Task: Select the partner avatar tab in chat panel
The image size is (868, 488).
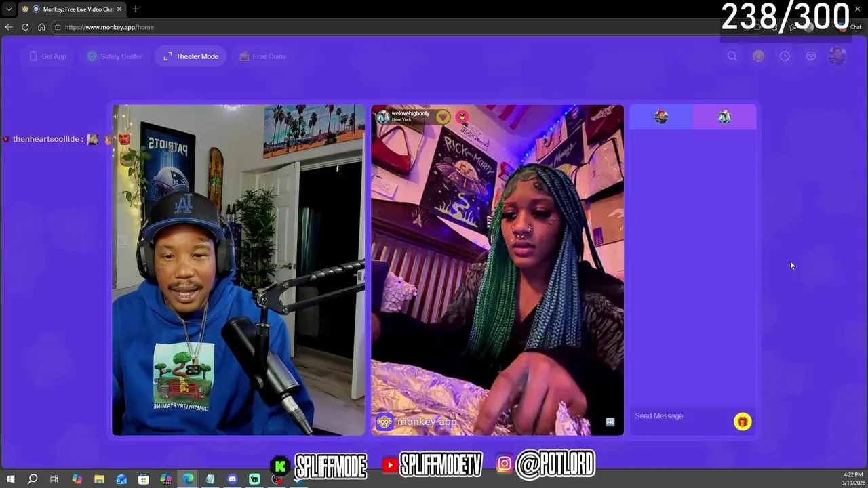Action: [x=724, y=117]
